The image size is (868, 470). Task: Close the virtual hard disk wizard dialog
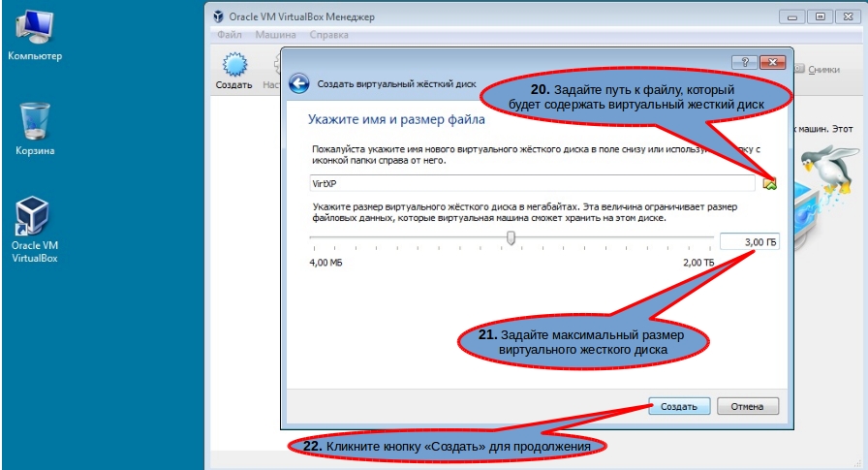coord(773,62)
